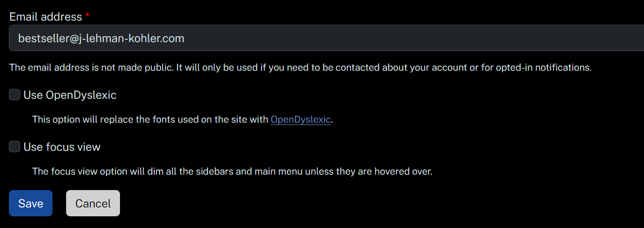Follow the underlined OpenDyslexic font link

[x=301, y=119]
